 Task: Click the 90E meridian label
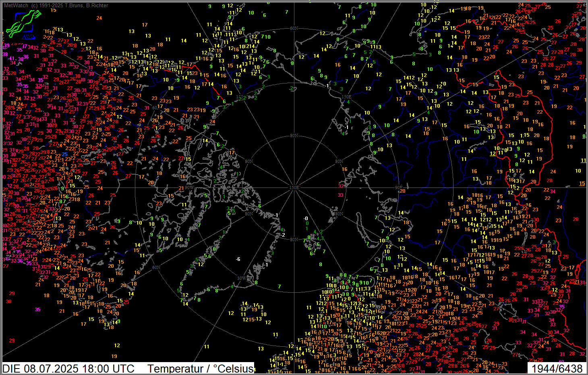click(399, 187)
